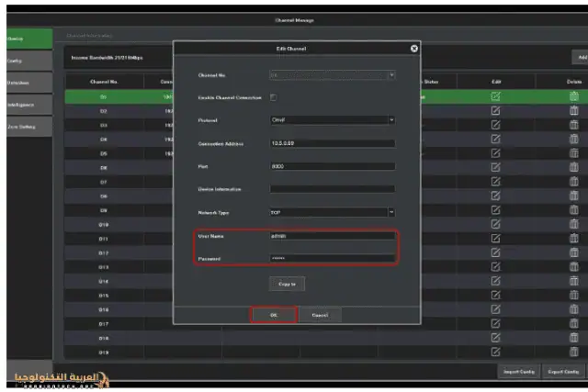
Task: Remove channel D8 via its trash icon
Action: [x=573, y=196]
